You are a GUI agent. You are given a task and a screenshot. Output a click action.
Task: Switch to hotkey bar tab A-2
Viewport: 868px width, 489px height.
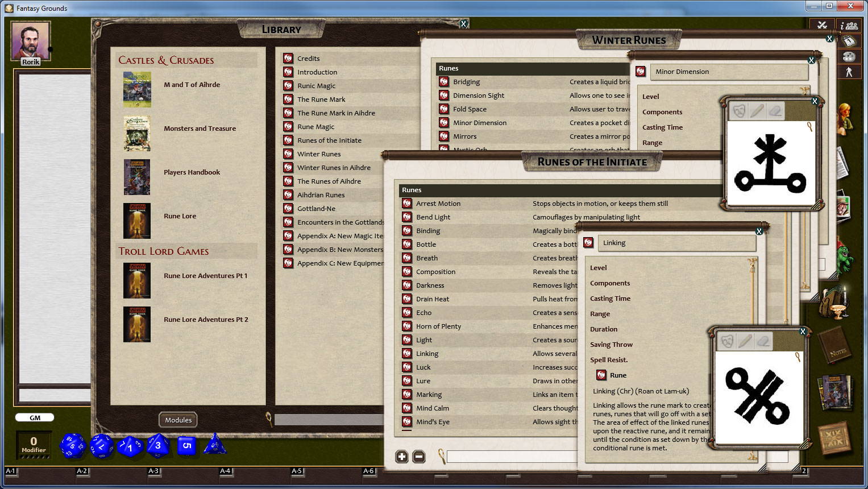(x=81, y=471)
